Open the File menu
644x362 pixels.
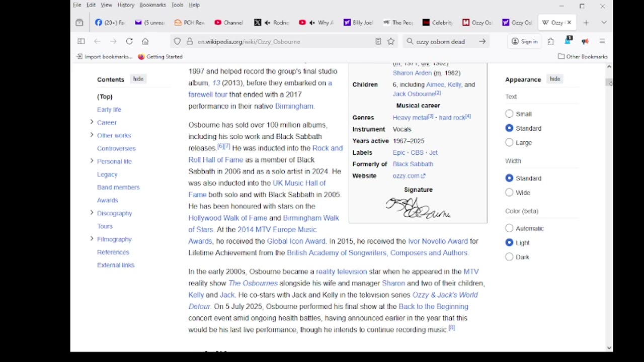pyautogui.click(x=77, y=5)
